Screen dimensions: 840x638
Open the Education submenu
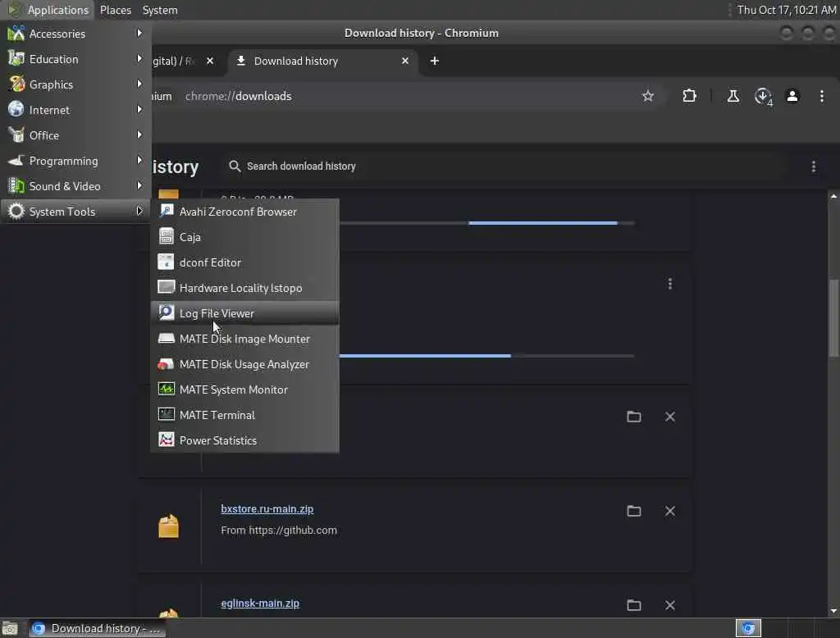[75, 59]
